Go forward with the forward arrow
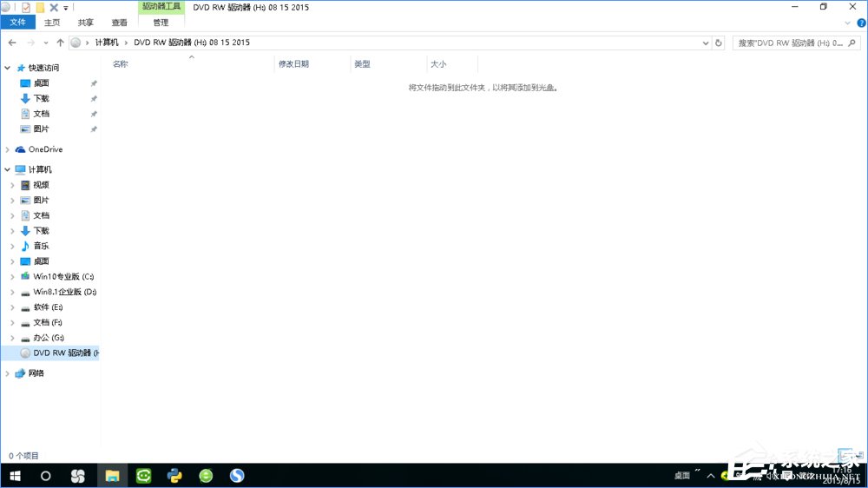This screenshot has height=488, width=868. pos(31,43)
